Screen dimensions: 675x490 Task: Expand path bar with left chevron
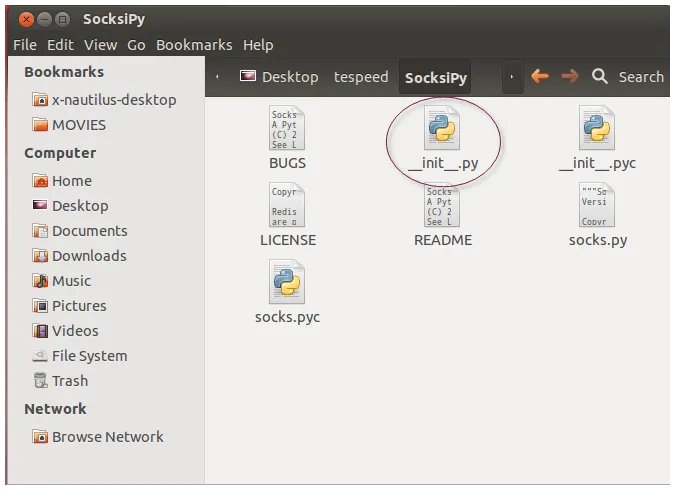click(218, 77)
